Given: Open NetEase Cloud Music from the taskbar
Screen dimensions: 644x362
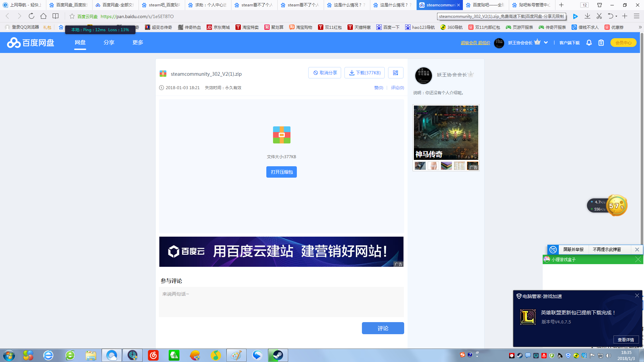Looking at the screenshot, I should coord(153,355).
